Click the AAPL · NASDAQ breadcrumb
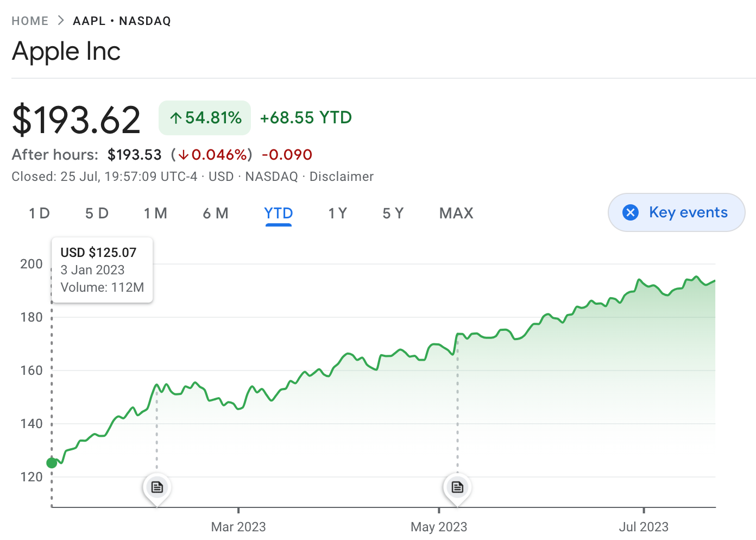The height and width of the screenshot is (540, 756). pyautogui.click(x=122, y=21)
